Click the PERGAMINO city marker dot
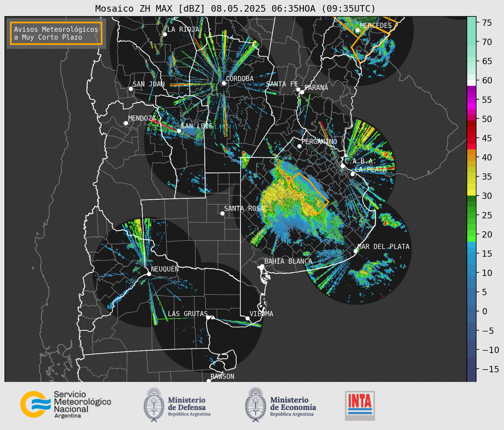This screenshot has height=430, width=504. [x=299, y=146]
